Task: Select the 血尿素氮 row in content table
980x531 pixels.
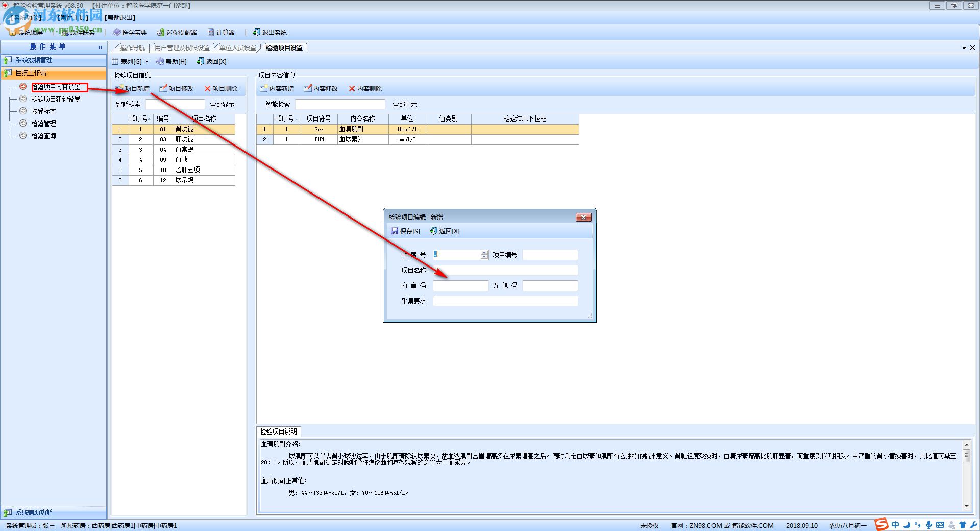Action: tap(418, 139)
